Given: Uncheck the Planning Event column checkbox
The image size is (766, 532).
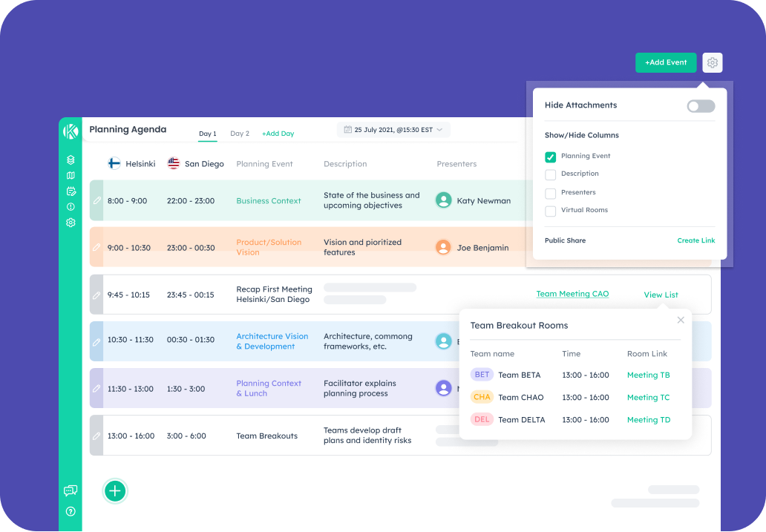Looking at the screenshot, I should (550, 157).
